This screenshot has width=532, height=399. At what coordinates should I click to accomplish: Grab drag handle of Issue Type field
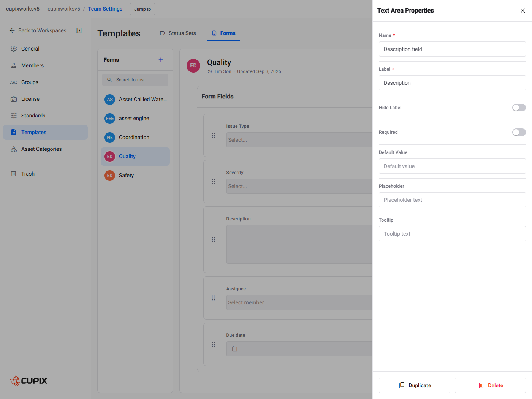pyautogui.click(x=213, y=135)
